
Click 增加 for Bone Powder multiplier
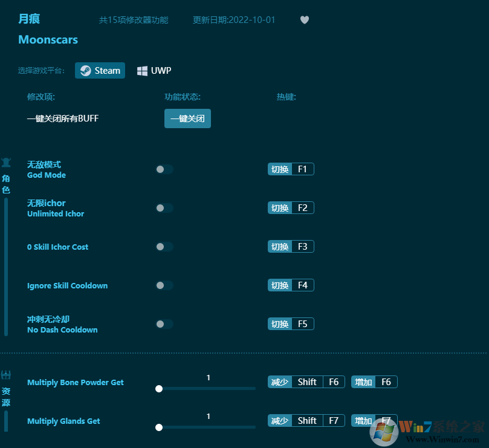coord(363,382)
